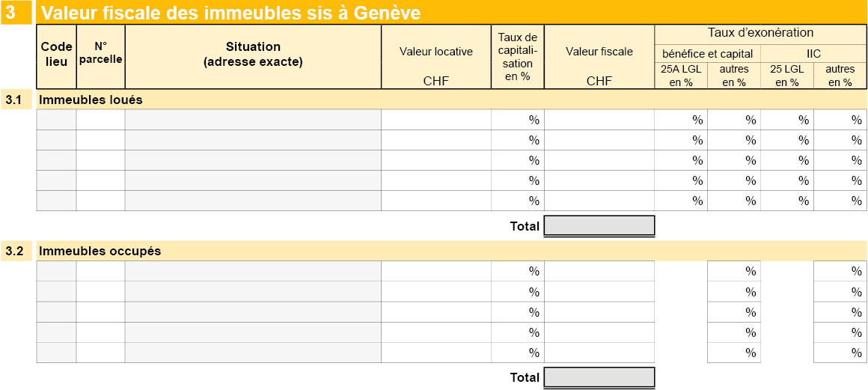Click the first Situation address field under Immeubles occupés
The width and height of the screenshot is (868, 390).
point(253,272)
